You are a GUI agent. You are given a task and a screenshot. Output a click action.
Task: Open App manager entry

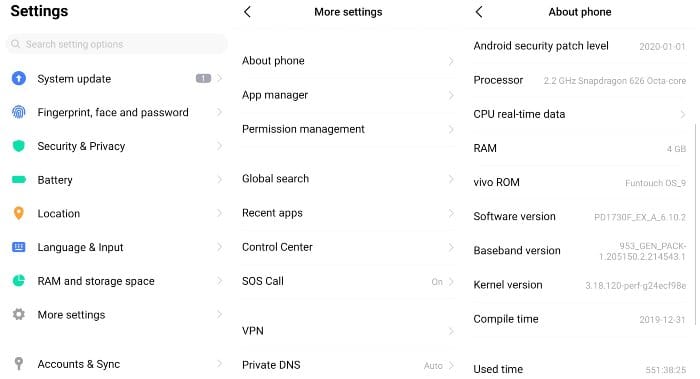(348, 95)
